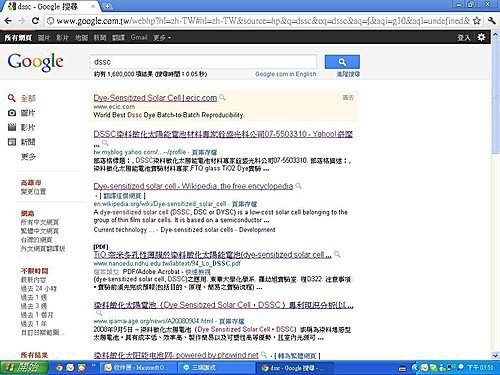Reload the page with refresh icon
The height and width of the screenshot is (375, 500).
pos(35,21)
